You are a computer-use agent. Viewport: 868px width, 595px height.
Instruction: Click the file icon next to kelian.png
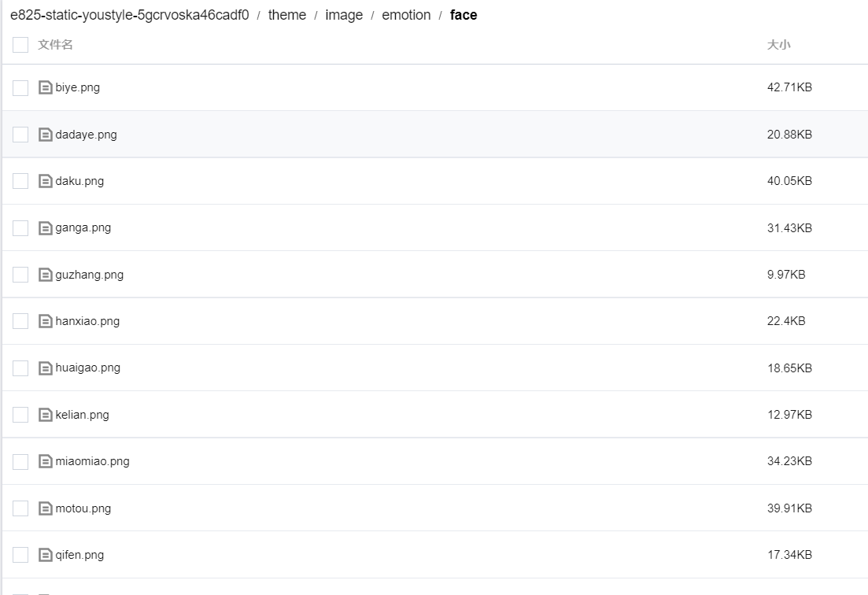[x=46, y=415]
